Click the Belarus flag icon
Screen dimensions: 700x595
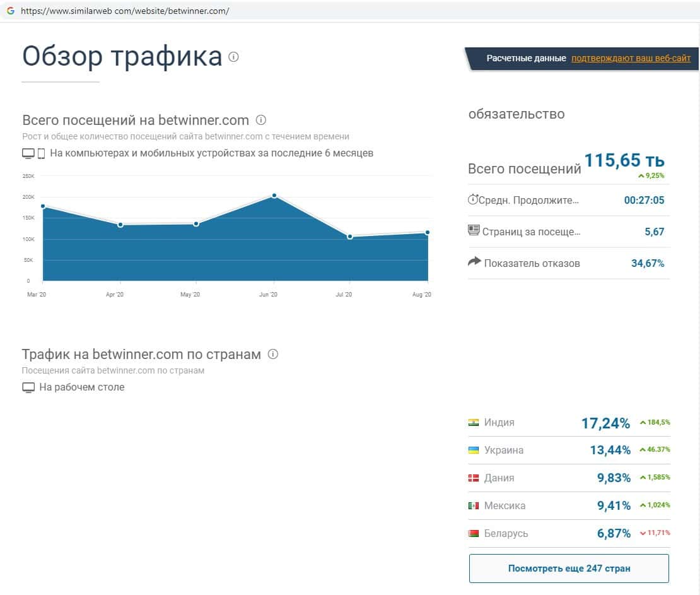point(474,534)
